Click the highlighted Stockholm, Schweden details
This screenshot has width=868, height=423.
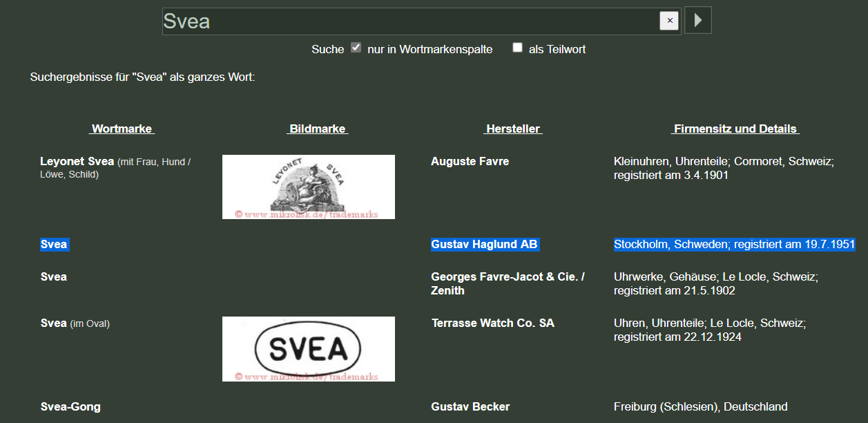735,244
